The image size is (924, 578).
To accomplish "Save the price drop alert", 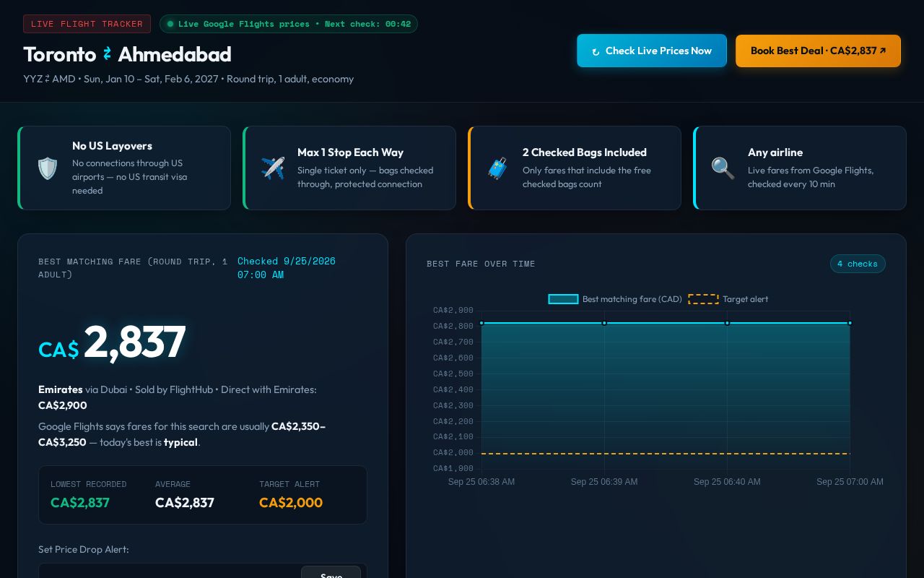I will click(x=331, y=572).
